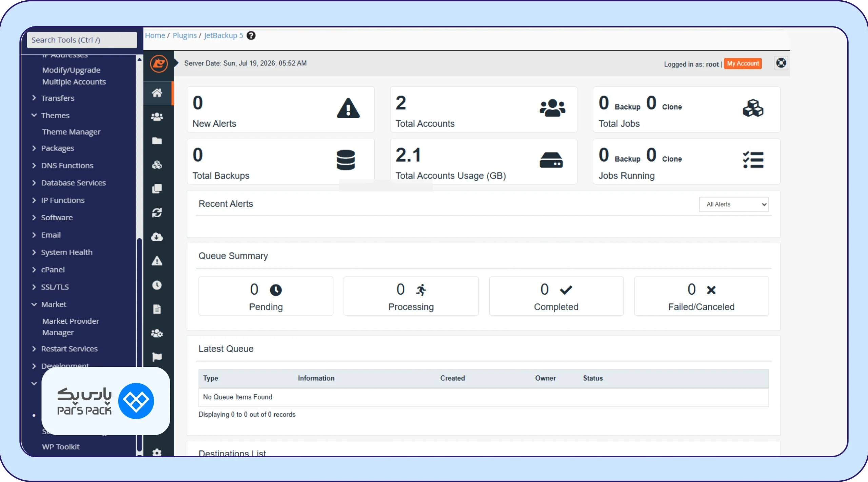Go to Plugins breadcrumb link
The image size is (868, 482).
(184, 35)
